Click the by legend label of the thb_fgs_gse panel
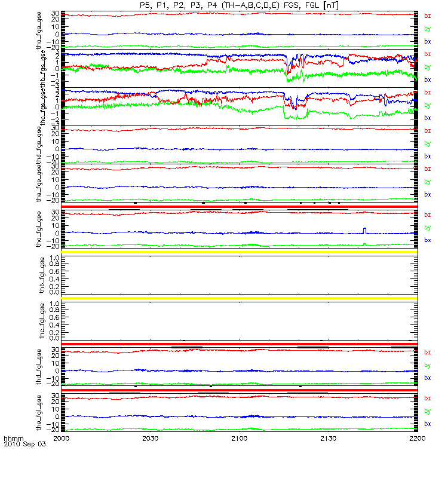 [x=428, y=67]
